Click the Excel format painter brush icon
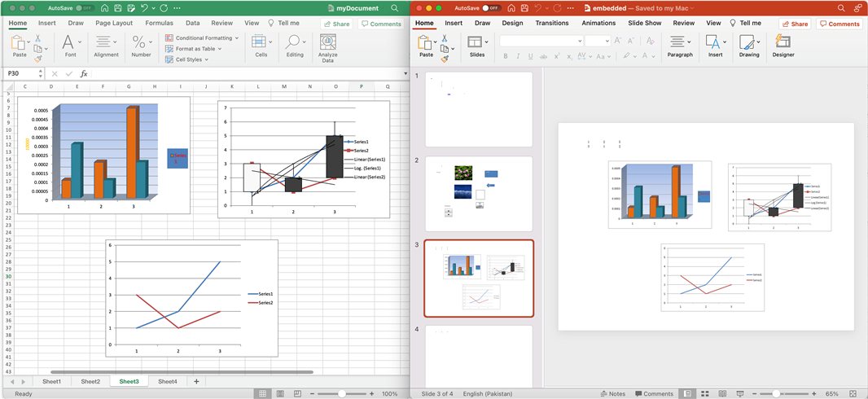Screen dimensions: 868x399 (37, 59)
